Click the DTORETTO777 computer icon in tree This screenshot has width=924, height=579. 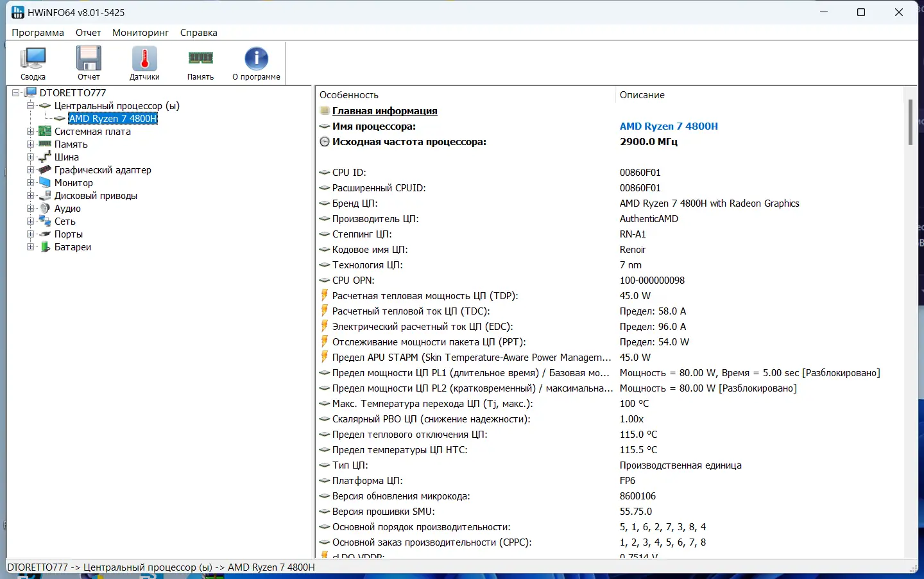(31, 92)
